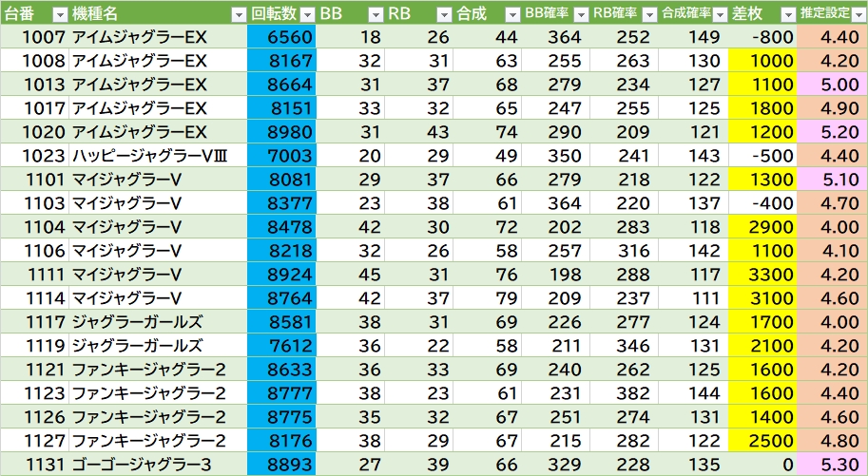Select the 機種名 header cell

pyautogui.click(x=158, y=13)
